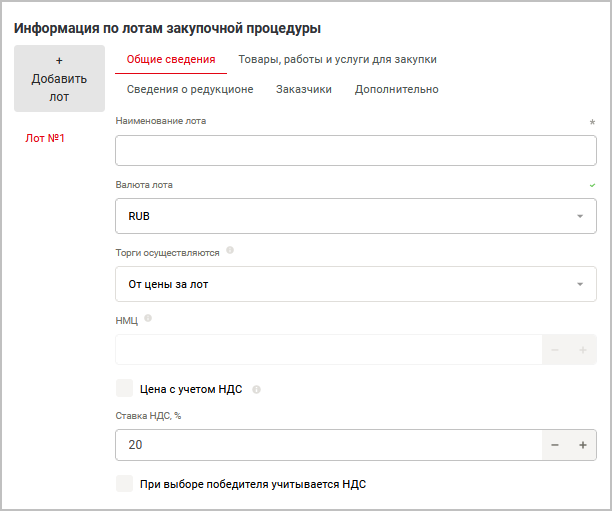The width and height of the screenshot is (612, 511).
Task: Click the 'Наименование лота' text field
Action: [356, 150]
